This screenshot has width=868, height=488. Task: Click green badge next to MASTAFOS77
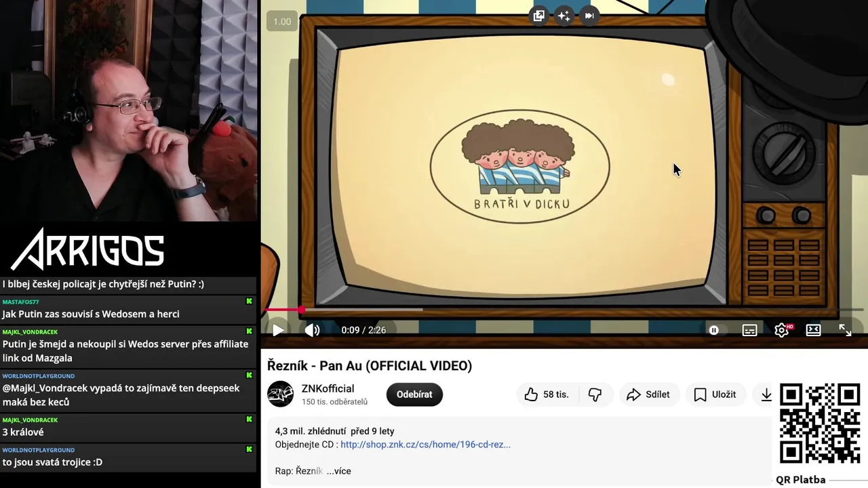point(250,302)
